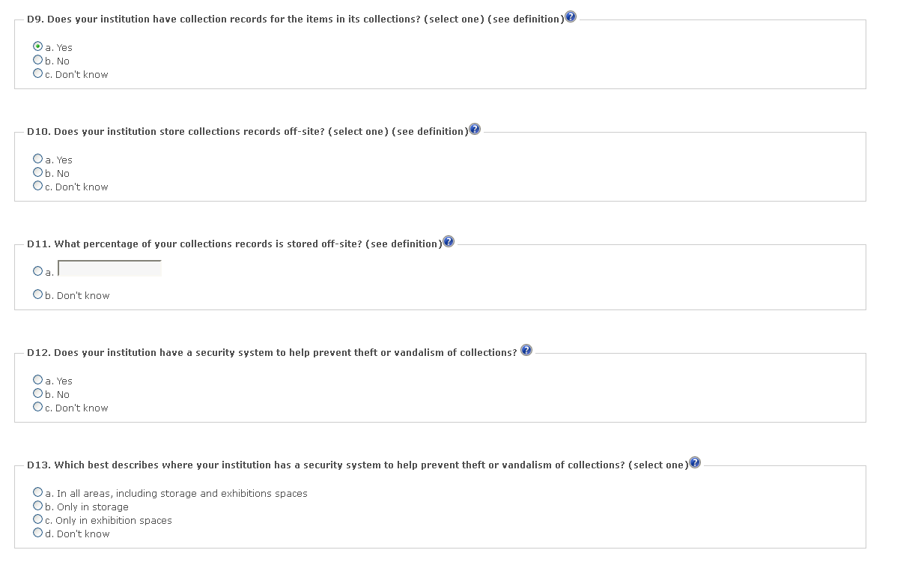Select "Don't know" for question D13
The height and width of the screenshot is (568, 924).
point(38,534)
